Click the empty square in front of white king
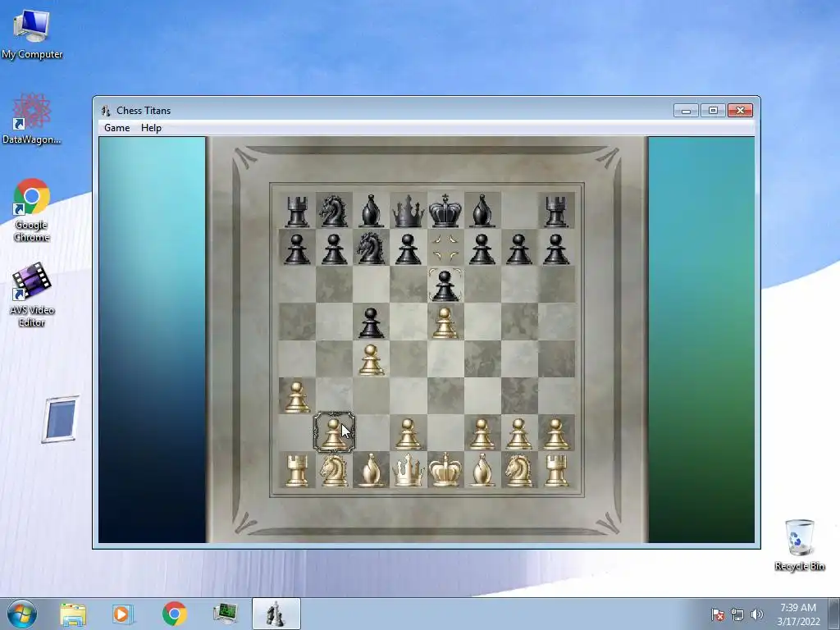Image resolution: width=840 pixels, height=630 pixels. (445, 433)
